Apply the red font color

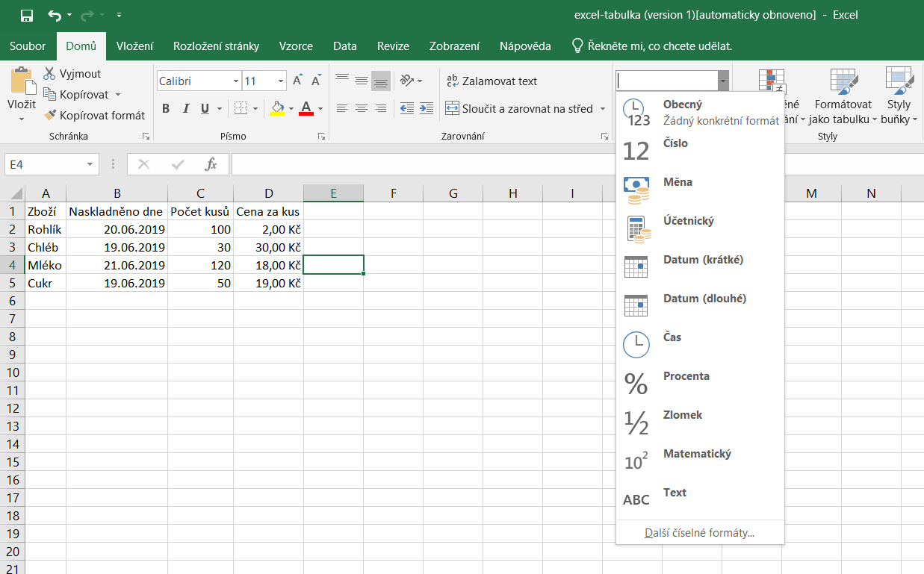tap(306, 108)
